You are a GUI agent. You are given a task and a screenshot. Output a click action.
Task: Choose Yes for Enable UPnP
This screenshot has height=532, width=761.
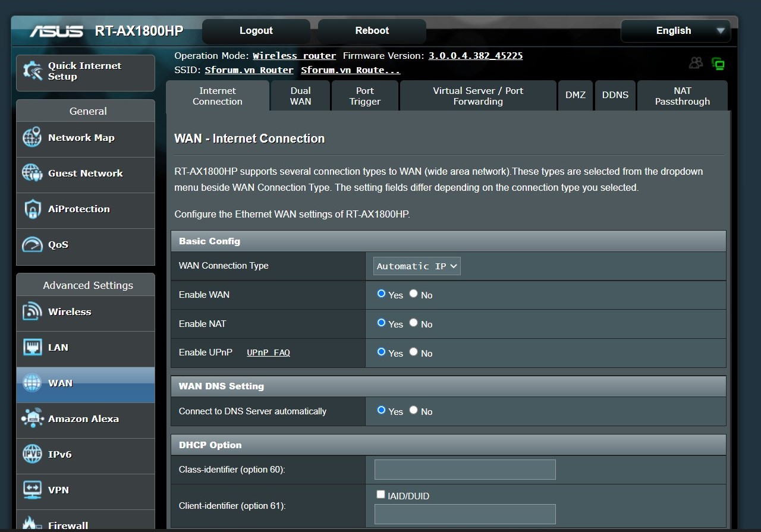coord(382,352)
